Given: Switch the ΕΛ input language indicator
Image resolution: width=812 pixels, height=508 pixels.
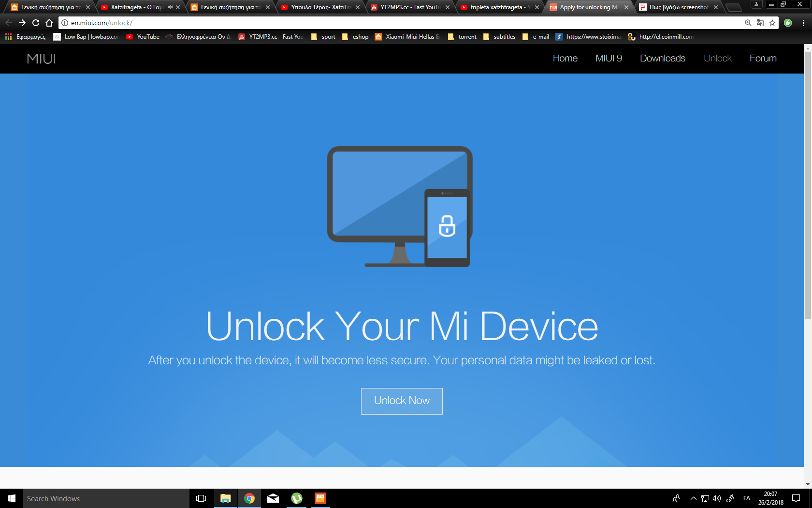Looking at the screenshot, I should pyautogui.click(x=747, y=498).
